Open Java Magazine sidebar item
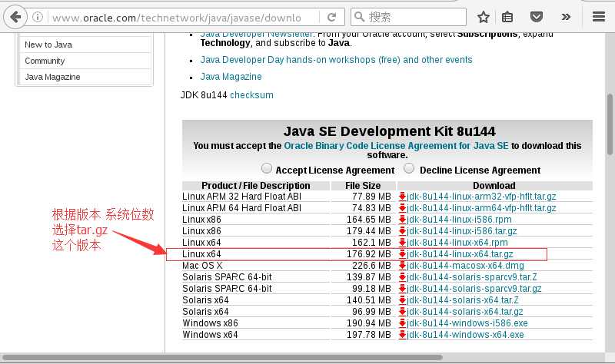 click(85, 77)
